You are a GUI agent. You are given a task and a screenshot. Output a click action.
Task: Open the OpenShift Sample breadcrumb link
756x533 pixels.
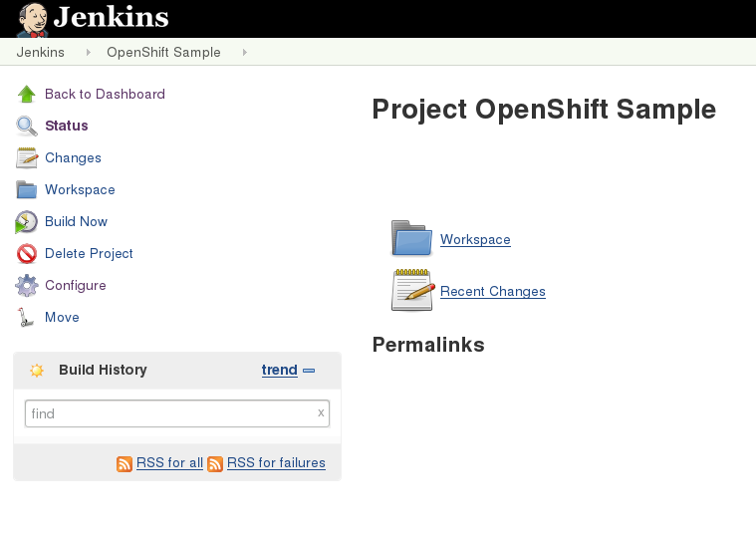pyautogui.click(x=163, y=52)
